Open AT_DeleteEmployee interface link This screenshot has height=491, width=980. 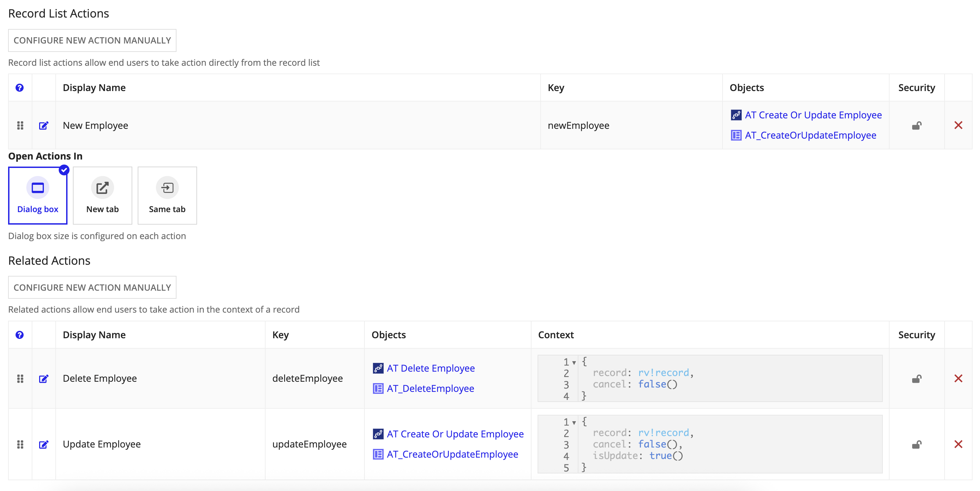(x=430, y=388)
